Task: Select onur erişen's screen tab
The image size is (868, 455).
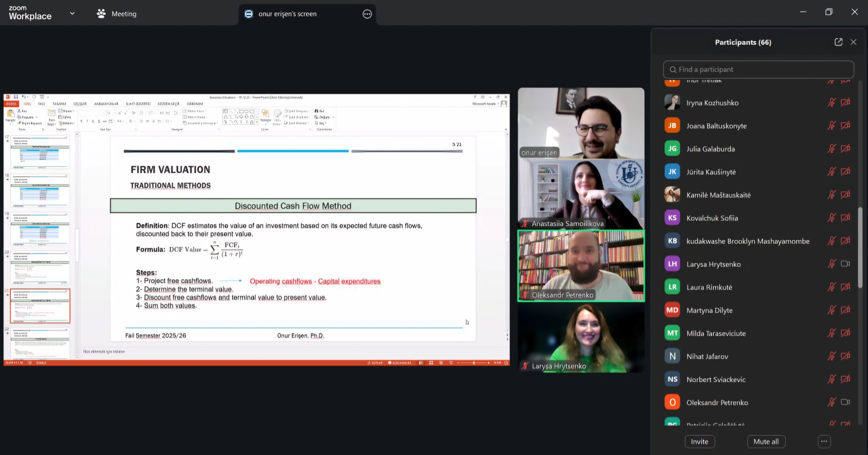Action: 287,14
